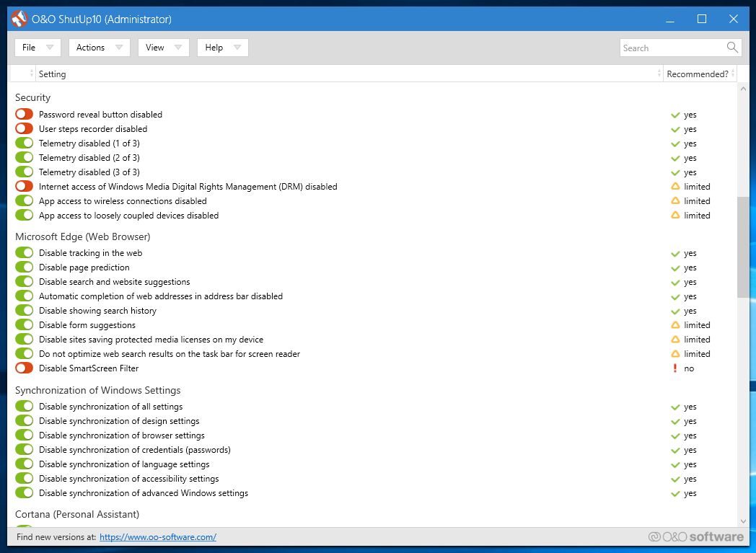This screenshot has height=553, width=756.
Task: Enable the Disable SmartScreen Filter switch
Action: click(24, 368)
